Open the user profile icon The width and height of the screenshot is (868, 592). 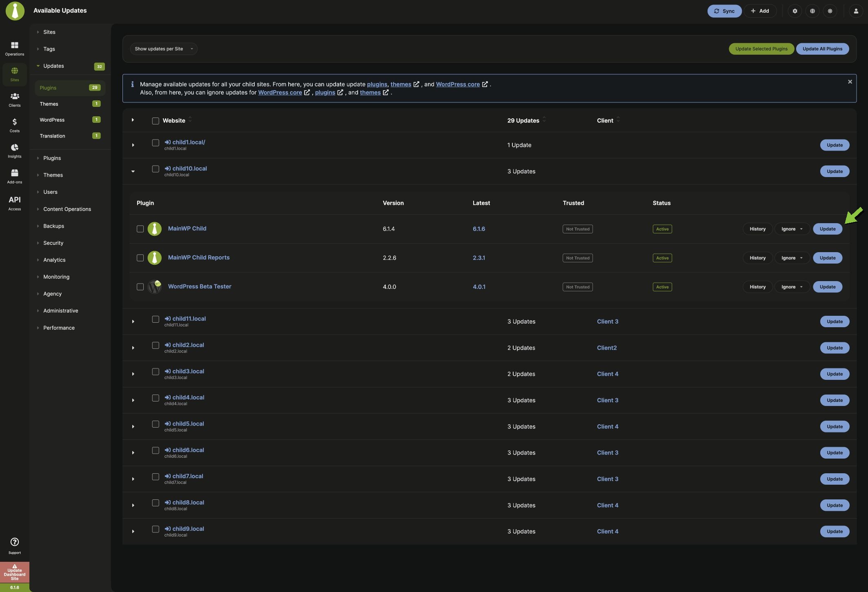coord(856,11)
